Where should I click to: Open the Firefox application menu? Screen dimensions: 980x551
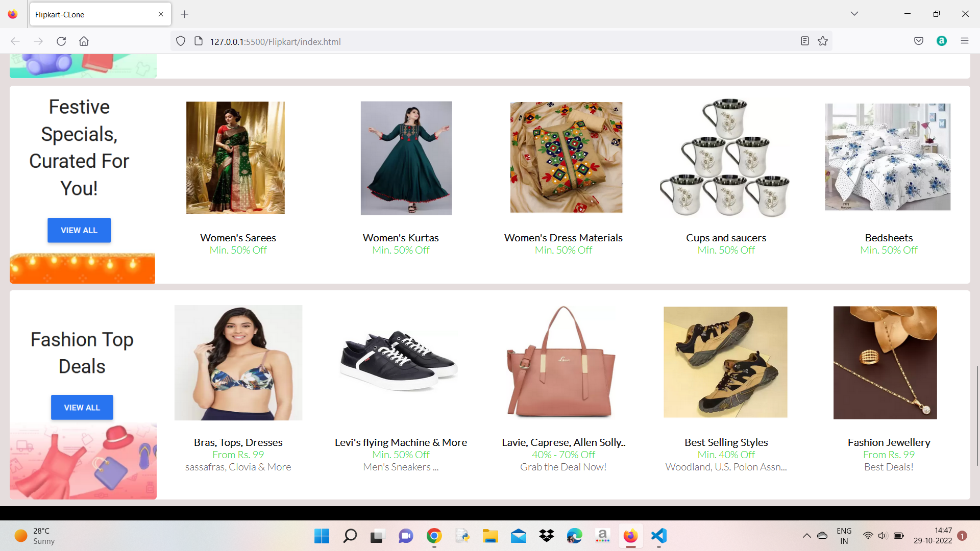click(x=965, y=41)
